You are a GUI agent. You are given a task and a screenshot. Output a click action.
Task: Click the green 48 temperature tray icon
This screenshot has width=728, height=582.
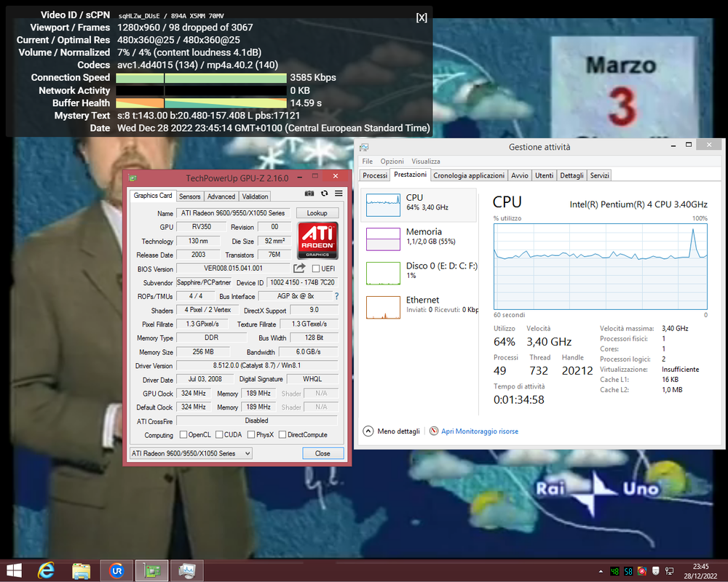(614, 571)
